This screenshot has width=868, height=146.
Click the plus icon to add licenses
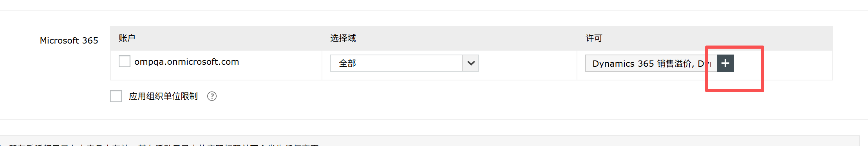coord(725,63)
